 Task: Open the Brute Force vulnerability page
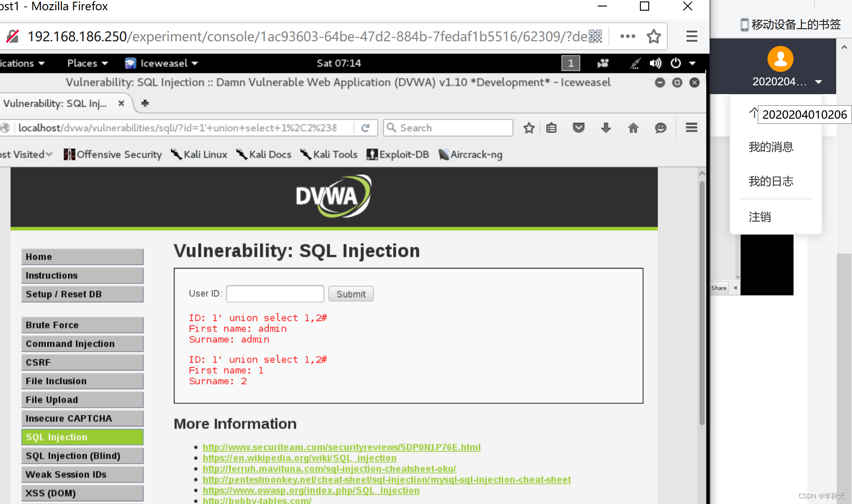coord(82,325)
